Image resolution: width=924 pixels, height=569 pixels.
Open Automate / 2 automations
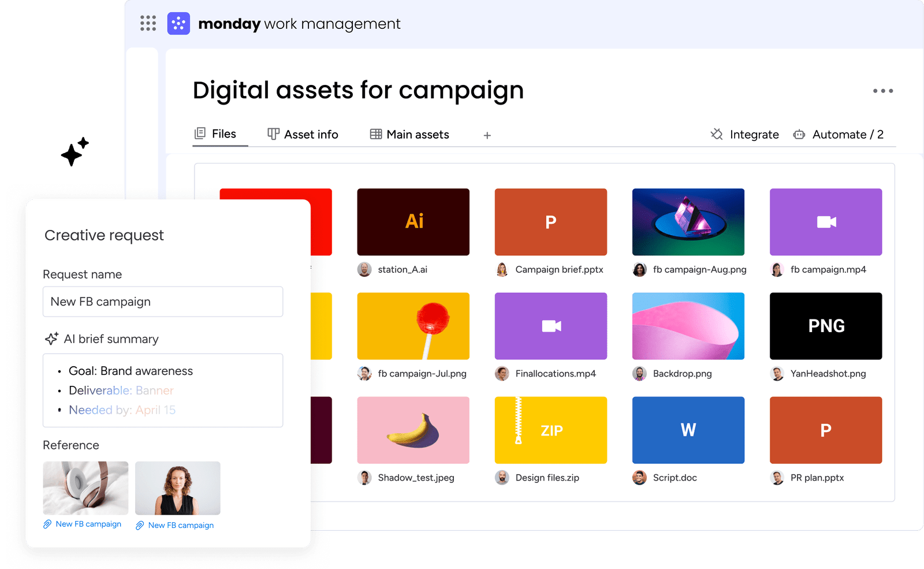click(x=847, y=135)
